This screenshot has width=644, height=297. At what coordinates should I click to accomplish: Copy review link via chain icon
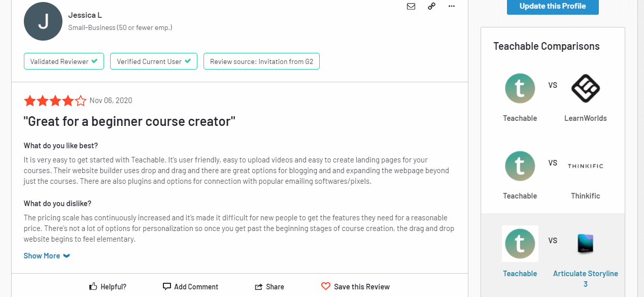[431, 6]
